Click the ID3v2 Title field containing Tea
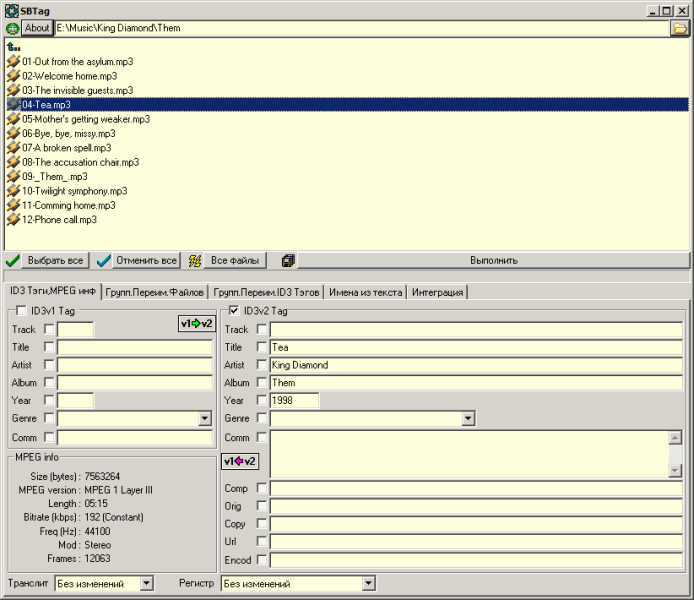Image resolution: width=694 pixels, height=600 pixels. [476, 347]
